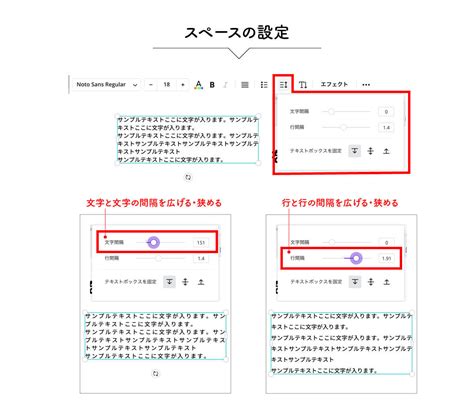Click line spacing slider in panel valued 0 and 1.4

(x=347, y=127)
